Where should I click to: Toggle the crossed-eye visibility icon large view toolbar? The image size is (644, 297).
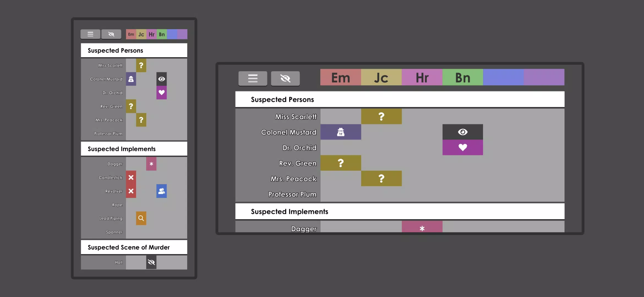[x=285, y=78]
